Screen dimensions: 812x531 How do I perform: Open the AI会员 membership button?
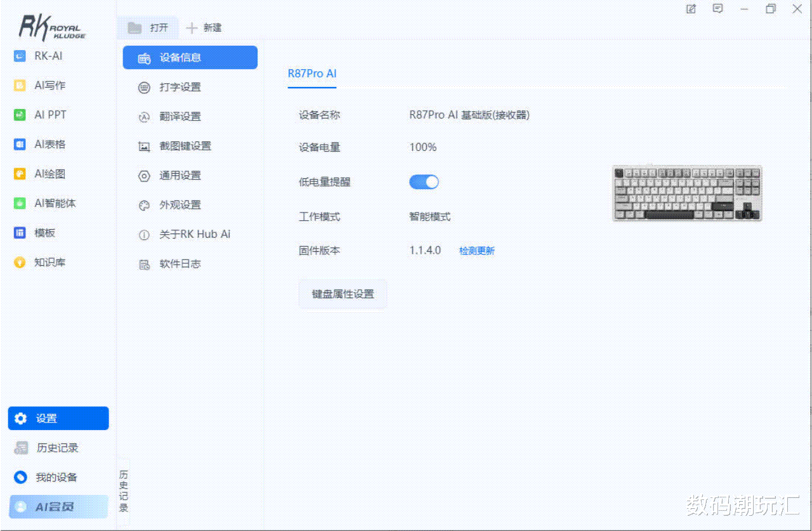pos(58,507)
